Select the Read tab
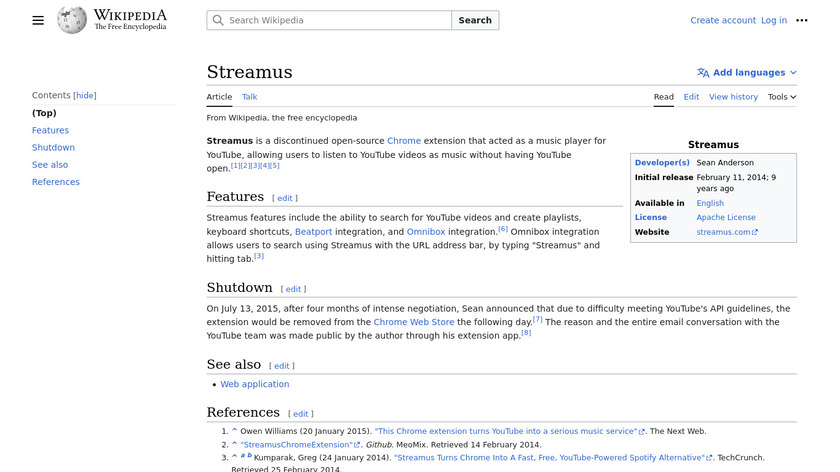840x472 pixels. pos(663,97)
